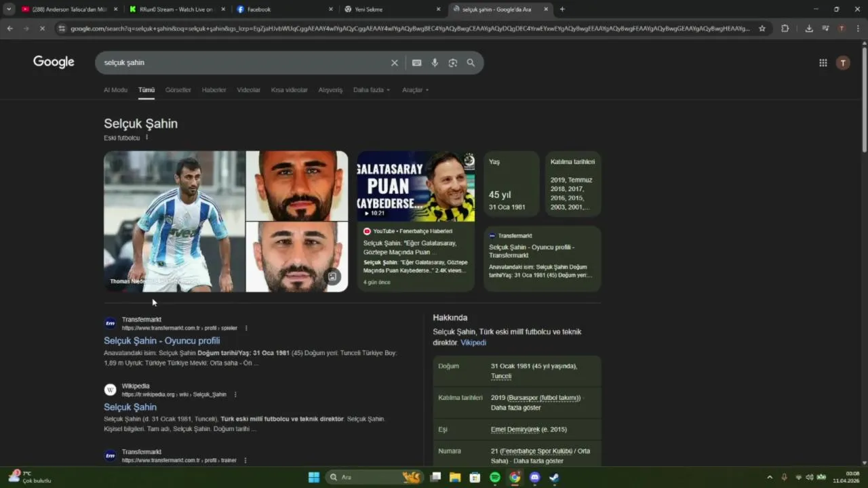This screenshot has width=868, height=488.
Task: Open File Explorer from the taskbar
Action: tap(455, 477)
